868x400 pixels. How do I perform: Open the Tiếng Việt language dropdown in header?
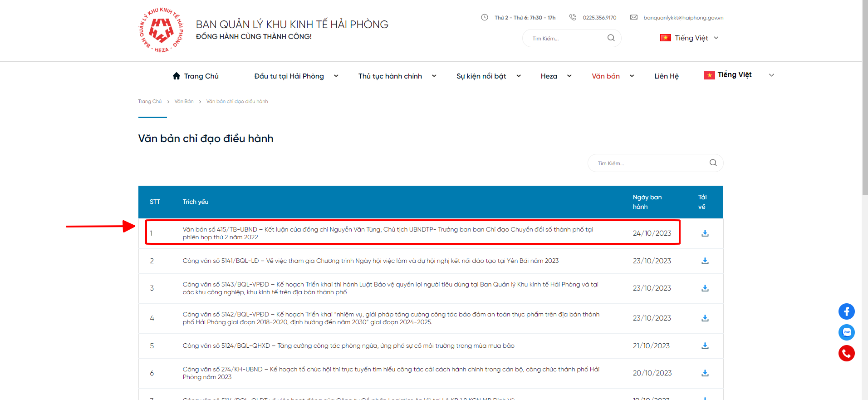coord(690,38)
